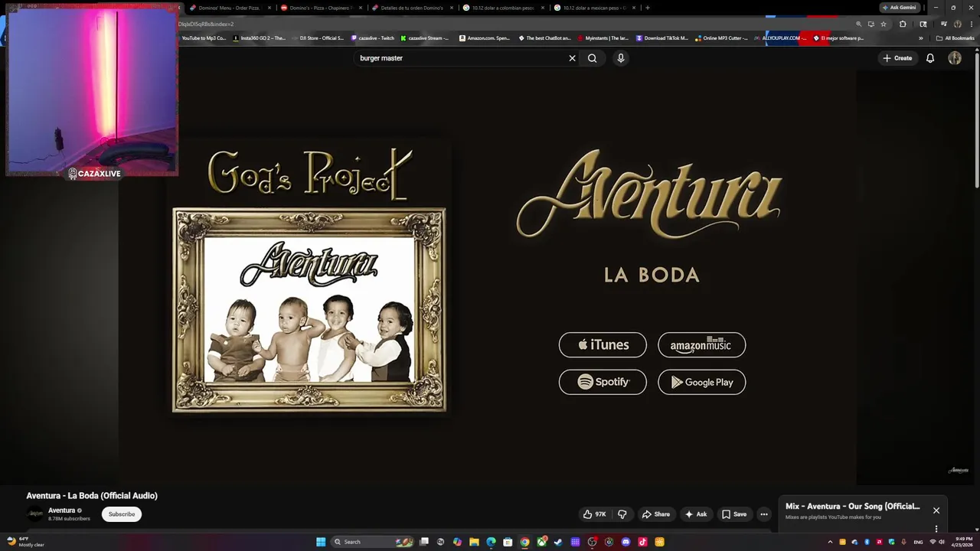980x551 pixels.
Task: Switch to Detalles de tu orden Domino's tab
Action: click(411, 8)
